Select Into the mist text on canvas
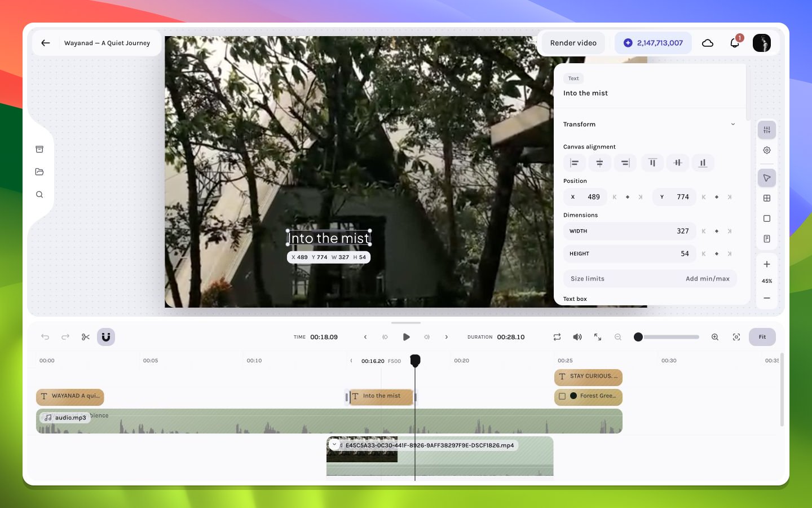This screenshot has height=508, width=812. pyautogui.click(x=329, y=238)
